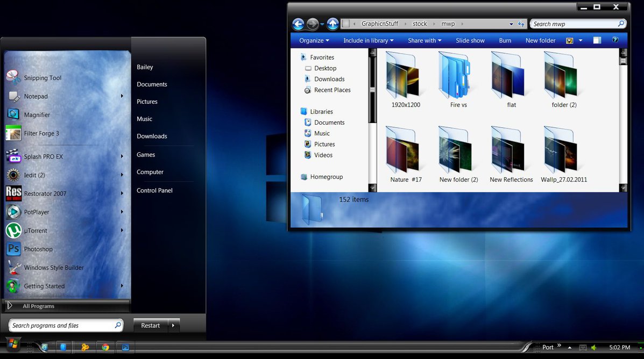Image resolution: width=644 pixels, height=359 pixels.
Task: Toggle the preview pane button
Action: coord(597,40)
